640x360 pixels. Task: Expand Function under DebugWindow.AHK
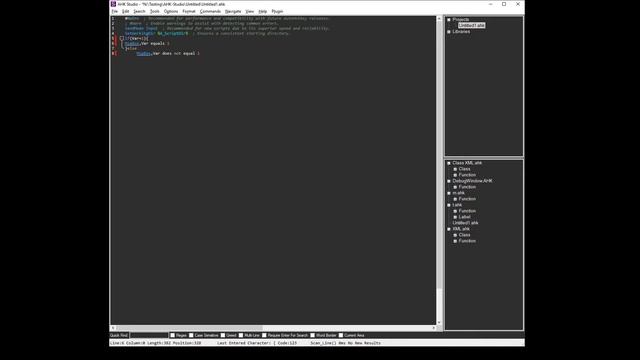click(x=455, y=187)
